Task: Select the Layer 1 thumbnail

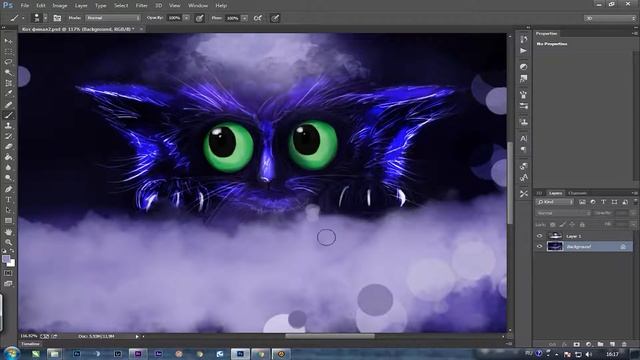Action: pos(555,236)
